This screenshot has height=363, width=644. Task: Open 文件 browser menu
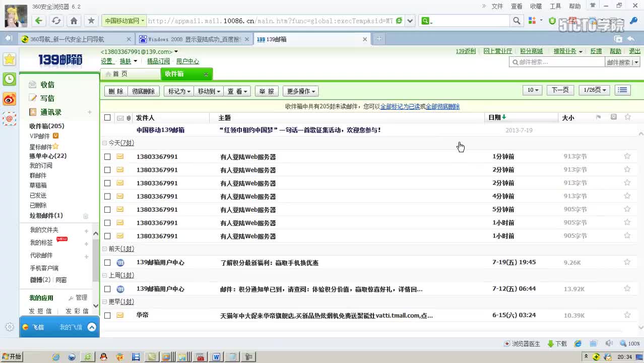(x=497, y=6)
